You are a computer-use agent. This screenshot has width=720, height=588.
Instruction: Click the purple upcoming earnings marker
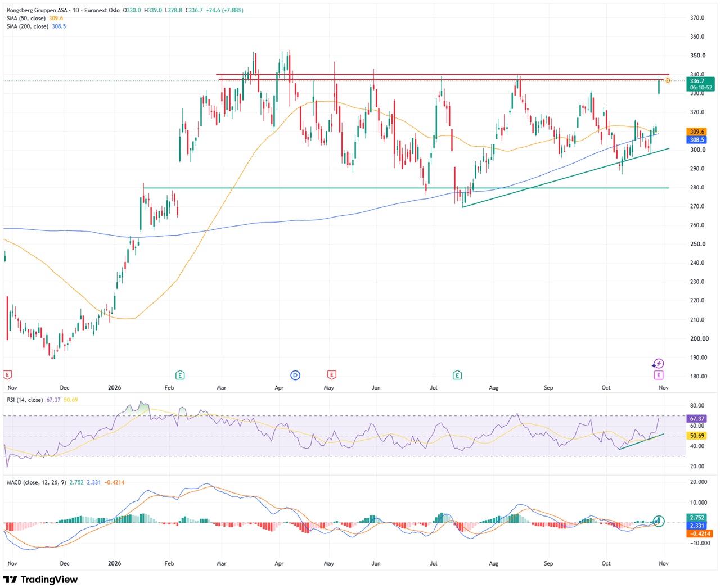pyautogui.click(x=659, y=375)
